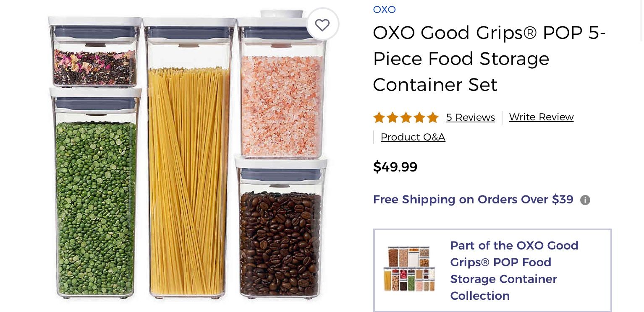The image size is (644, 312).
Task: Open Write Review form
Action: click(x=541, y=117)
